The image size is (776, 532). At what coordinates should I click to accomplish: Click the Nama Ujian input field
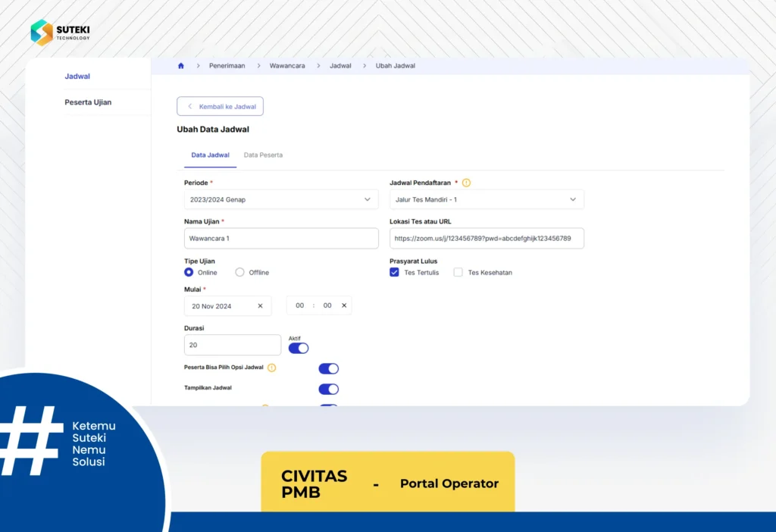[x=281, y=239]
